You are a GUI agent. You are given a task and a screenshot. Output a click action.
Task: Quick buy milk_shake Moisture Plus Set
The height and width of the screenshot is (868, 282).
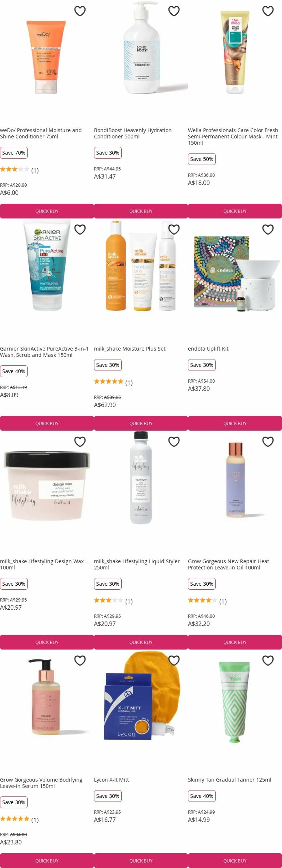[x=141, y=423]
